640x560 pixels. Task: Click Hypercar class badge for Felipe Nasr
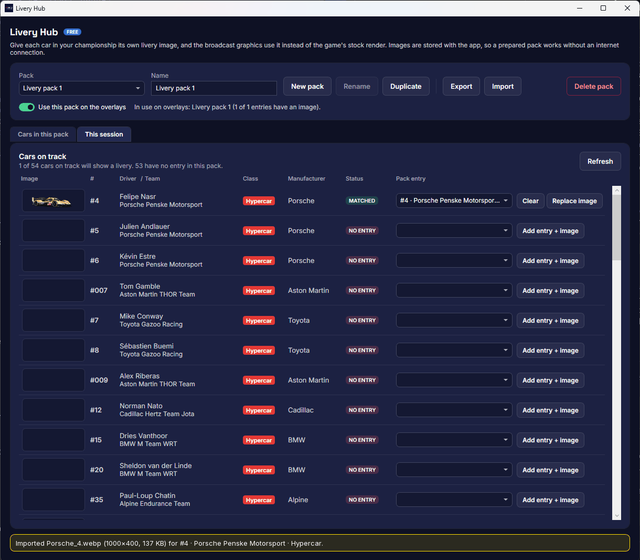[259, 201]
